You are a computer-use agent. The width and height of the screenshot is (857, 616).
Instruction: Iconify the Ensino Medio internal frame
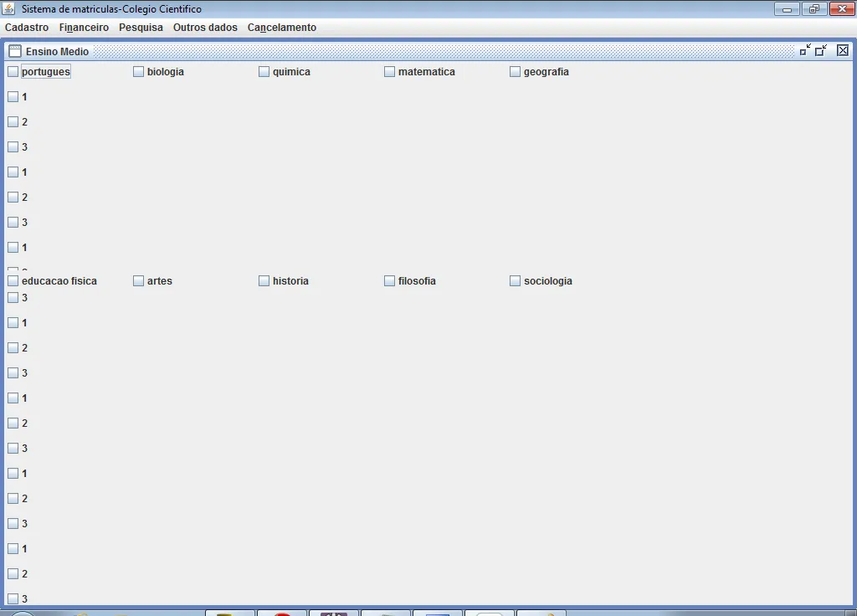pyautogui.click(x=805, y=51)
